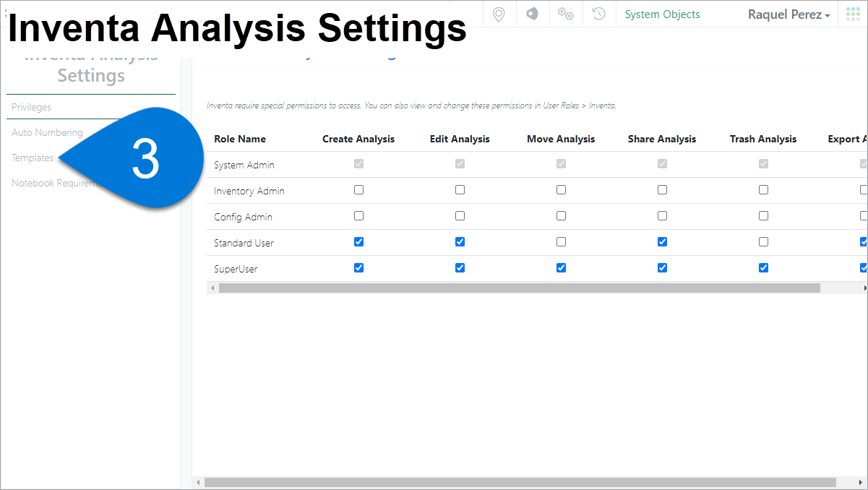The height and width of the screenshot is (490, 868).
Task: Open the history clock icon
Action: coord(598,14)
